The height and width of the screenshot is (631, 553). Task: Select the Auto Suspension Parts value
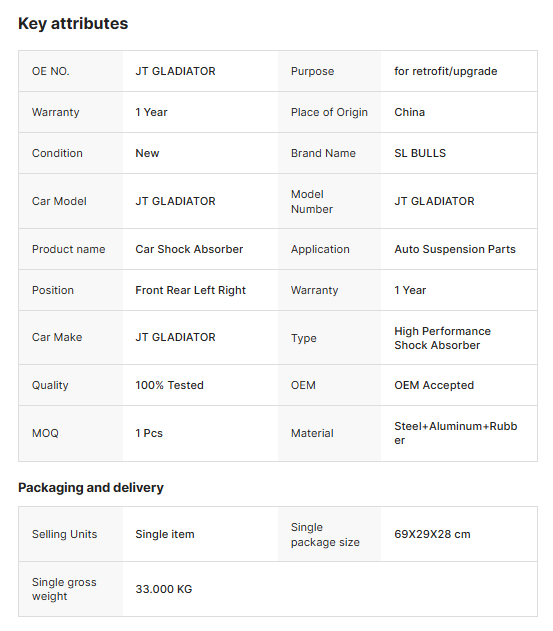[455, 249]
